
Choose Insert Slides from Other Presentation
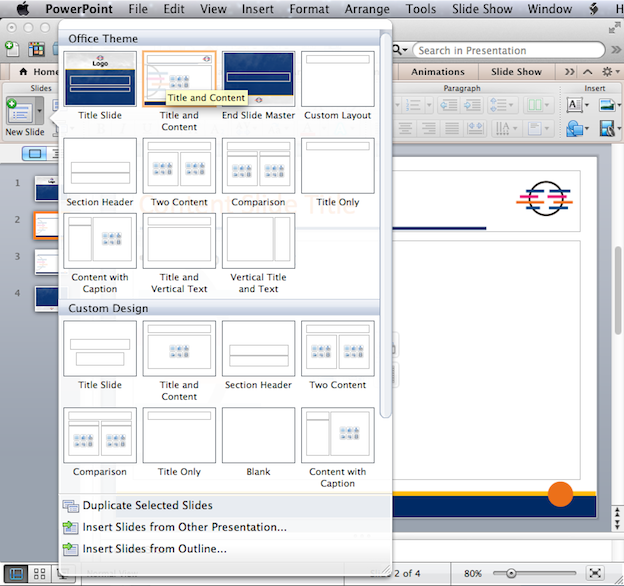point(184,527)
